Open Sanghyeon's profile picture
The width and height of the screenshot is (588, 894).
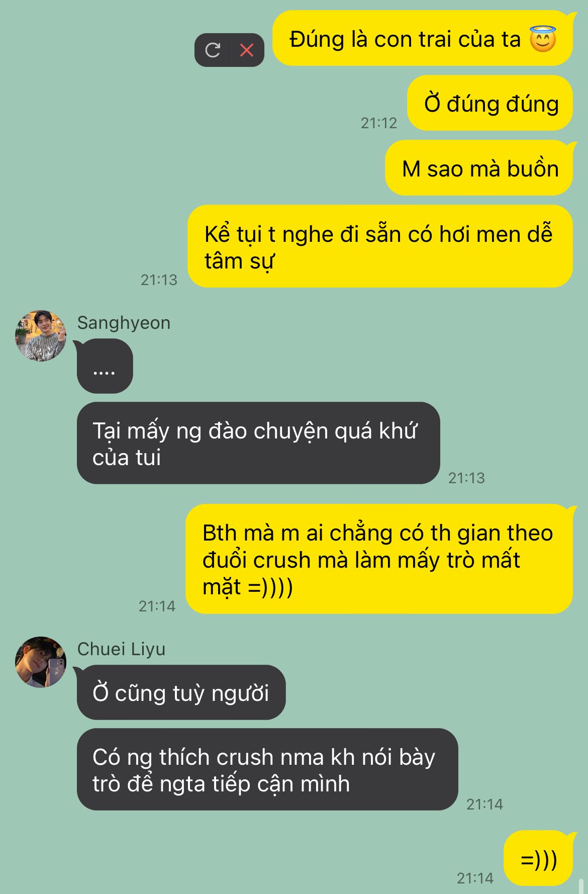tap(41, 335)
